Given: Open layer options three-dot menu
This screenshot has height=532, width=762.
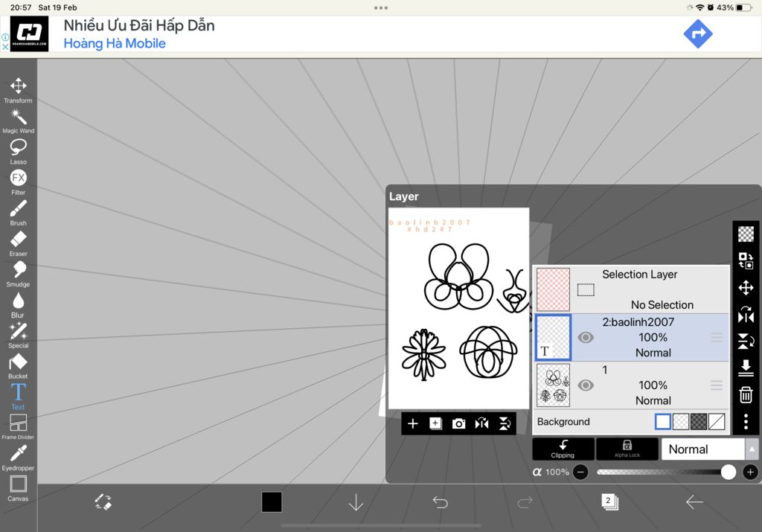Looking at the screenshot, I should pos(746,421).
